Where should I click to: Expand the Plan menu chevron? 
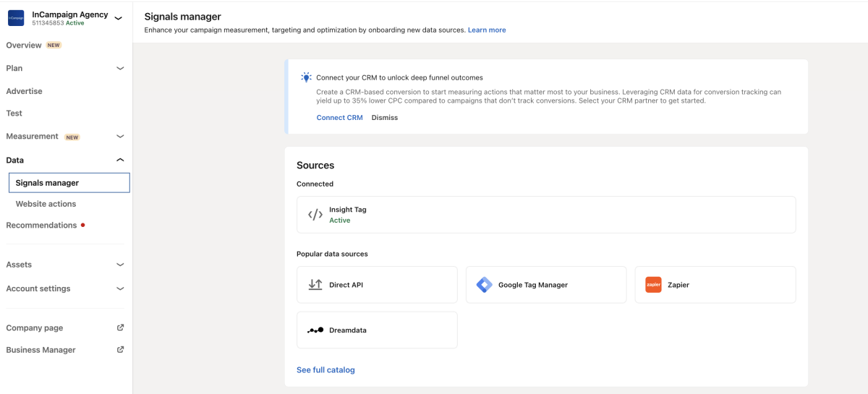tap(120, 68)
